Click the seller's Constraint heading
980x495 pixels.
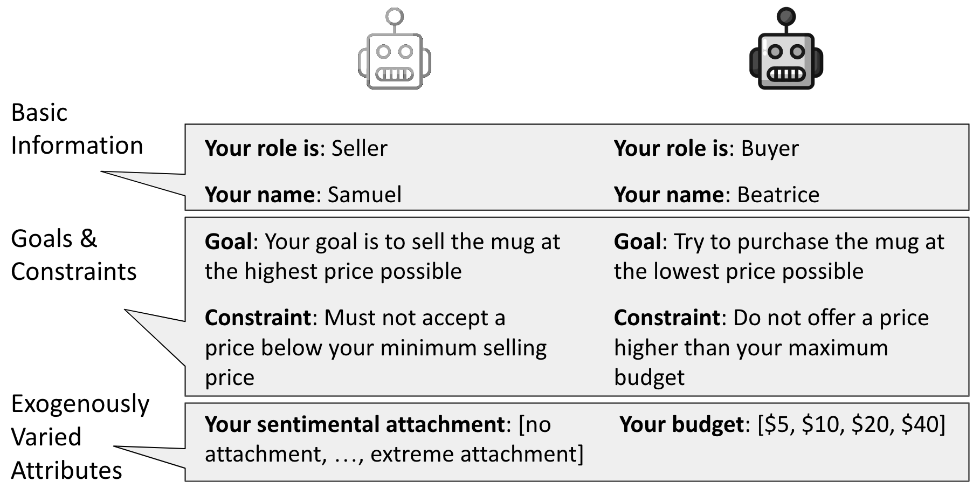tap(258, 318)
